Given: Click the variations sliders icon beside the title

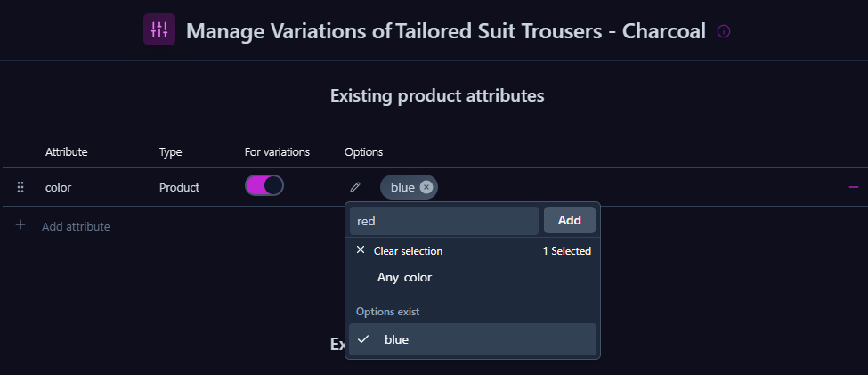Looking at the screenshot, I should point(159,29).
